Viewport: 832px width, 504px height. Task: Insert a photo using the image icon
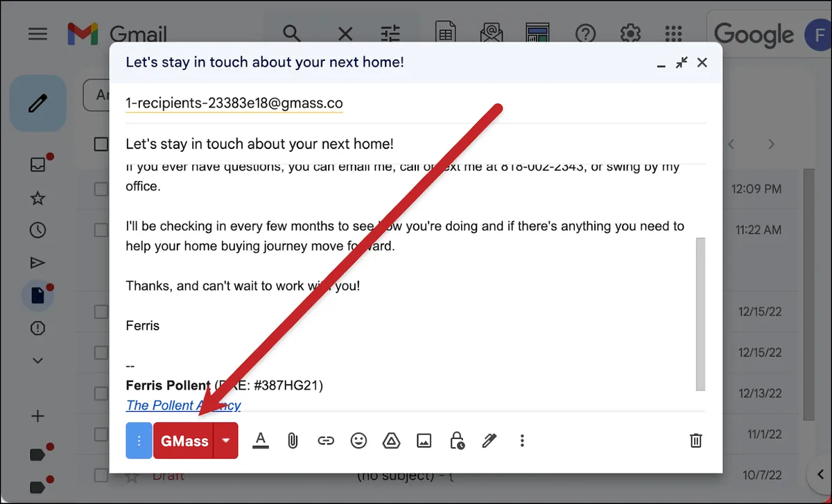[424, 440]
